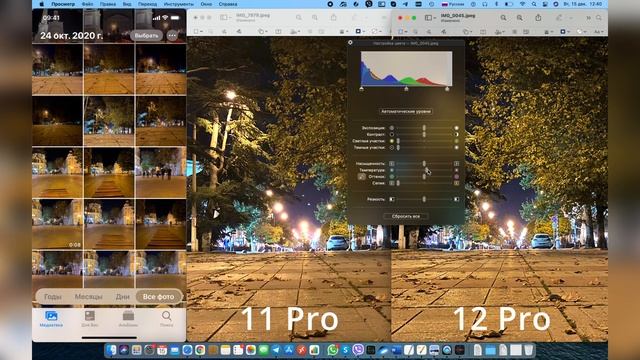Open border color dropdown in IMG_7878 markup bar
The image size is (640, 360).
click(x=359, y=31)
